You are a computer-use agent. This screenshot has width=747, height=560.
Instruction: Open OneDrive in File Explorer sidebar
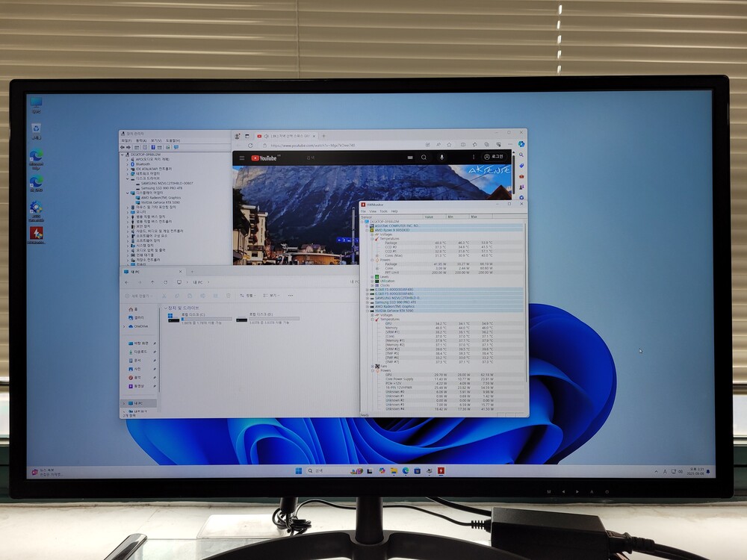pos(140,326)
